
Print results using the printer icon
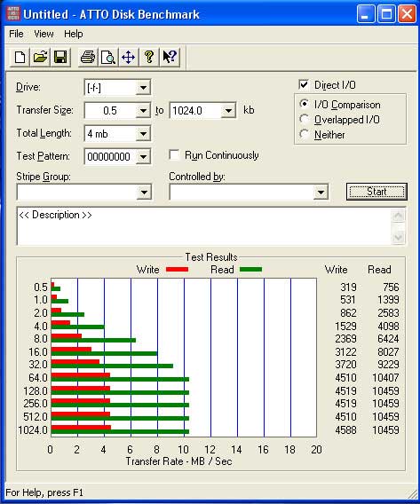88,57
